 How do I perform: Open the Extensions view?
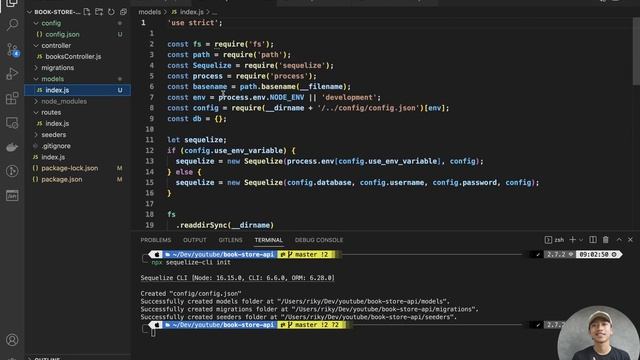coord(12,98)
